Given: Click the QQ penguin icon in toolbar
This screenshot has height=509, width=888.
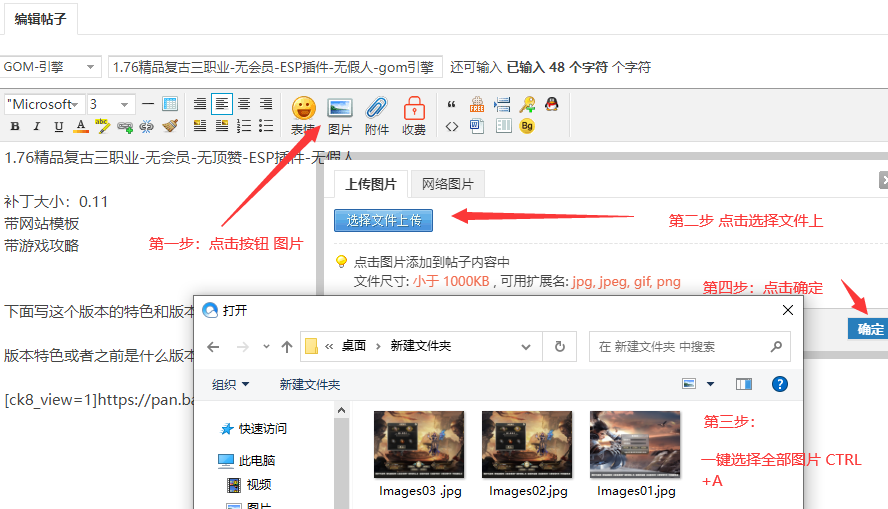Looking at the screenshot, I should pos(550,104).
